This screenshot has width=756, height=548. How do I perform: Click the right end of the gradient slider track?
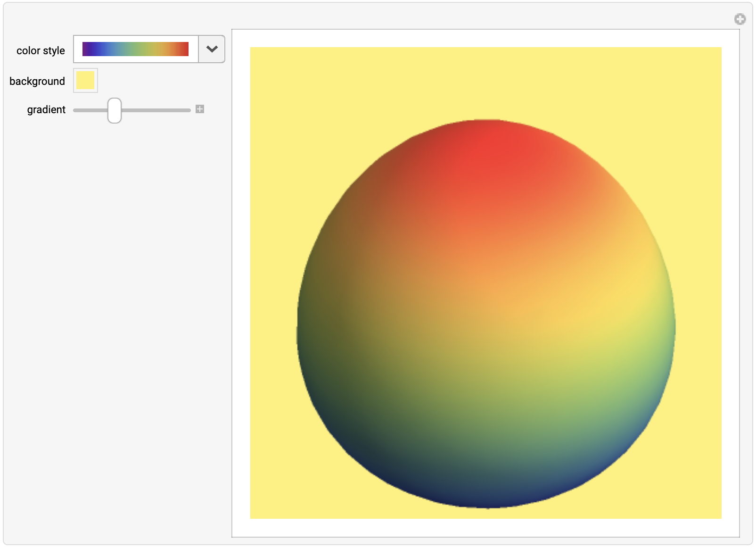click(189, 110)
